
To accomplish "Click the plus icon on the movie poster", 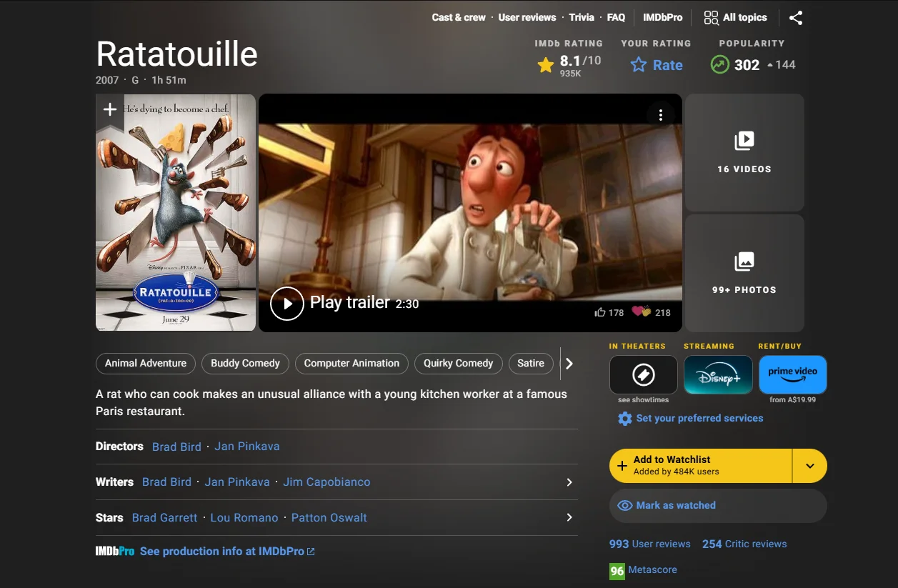I will click(109, 109).
